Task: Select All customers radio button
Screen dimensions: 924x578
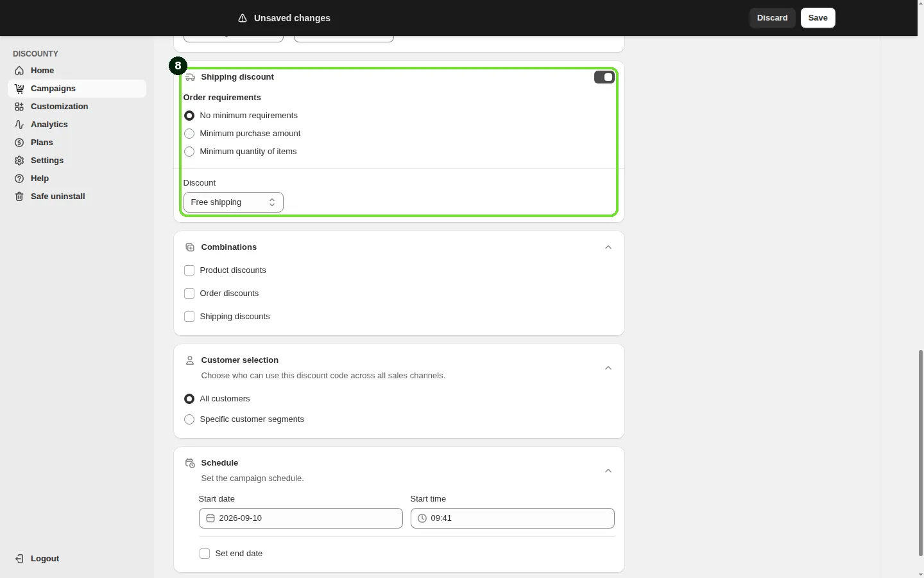Action: (189, 399)
